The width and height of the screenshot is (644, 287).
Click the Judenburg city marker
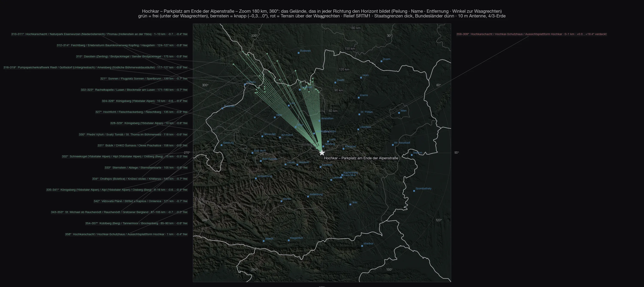pyautogui.click(x=308, y=196)
